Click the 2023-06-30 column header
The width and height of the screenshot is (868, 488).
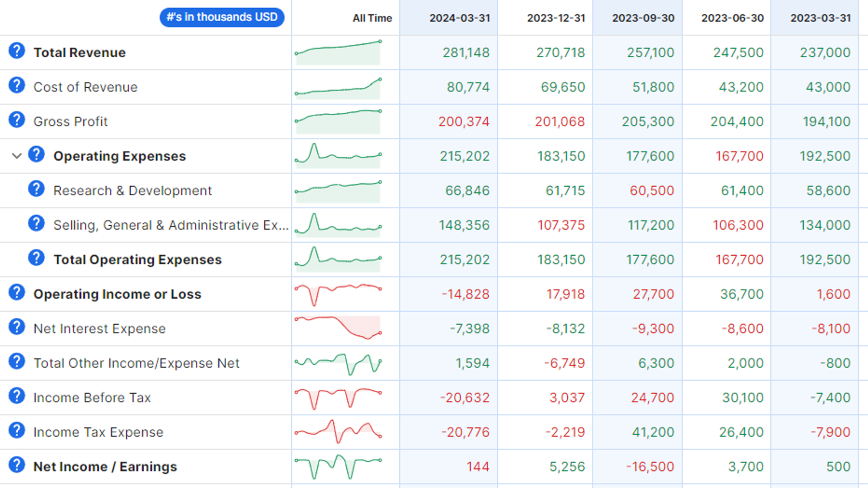pos(732,18)
